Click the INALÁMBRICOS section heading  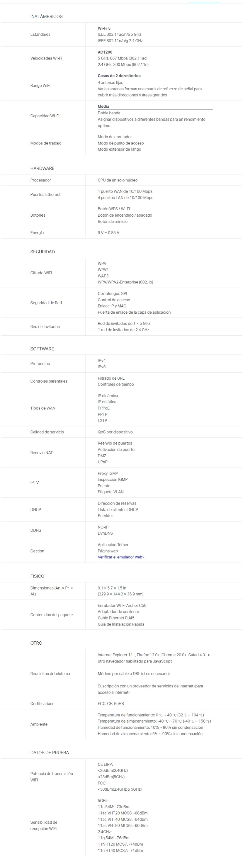point(46,16)
